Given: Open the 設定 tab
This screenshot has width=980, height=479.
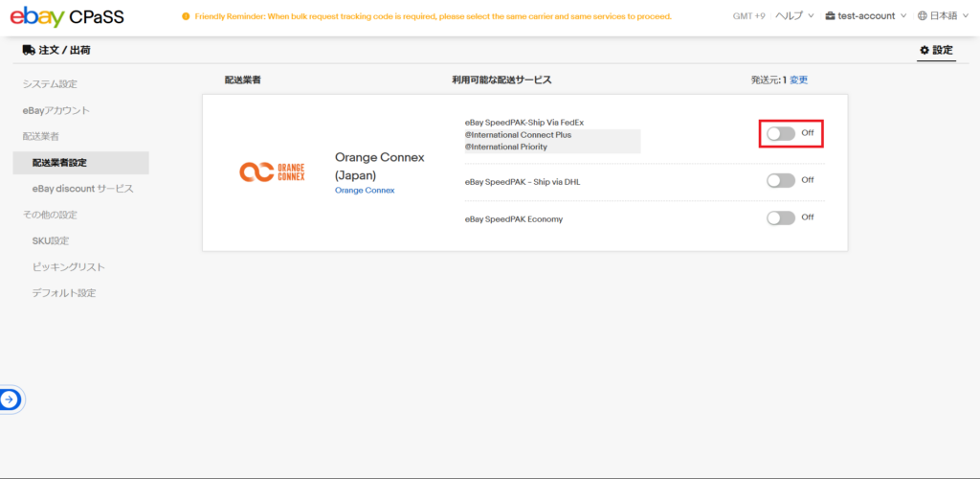Looking at the screenshot, I should 936,50.
